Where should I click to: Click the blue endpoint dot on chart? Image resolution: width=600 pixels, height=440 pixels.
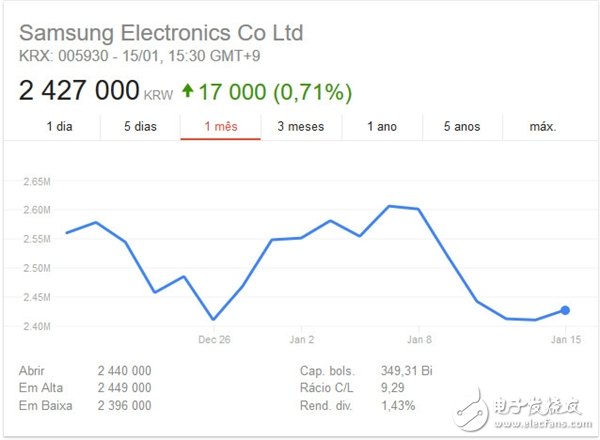pos(565,311)
